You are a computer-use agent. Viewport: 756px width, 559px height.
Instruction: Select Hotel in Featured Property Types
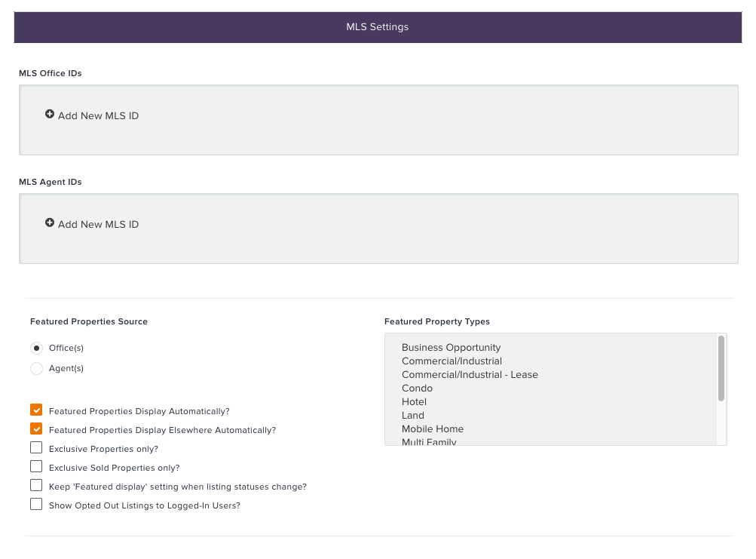pyautogui.click(x=414, y=401)
